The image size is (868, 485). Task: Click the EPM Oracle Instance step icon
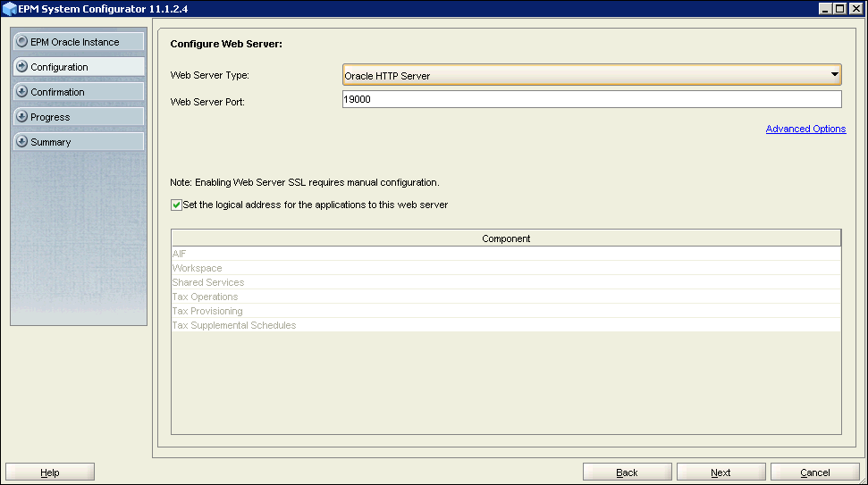[21, 41]
